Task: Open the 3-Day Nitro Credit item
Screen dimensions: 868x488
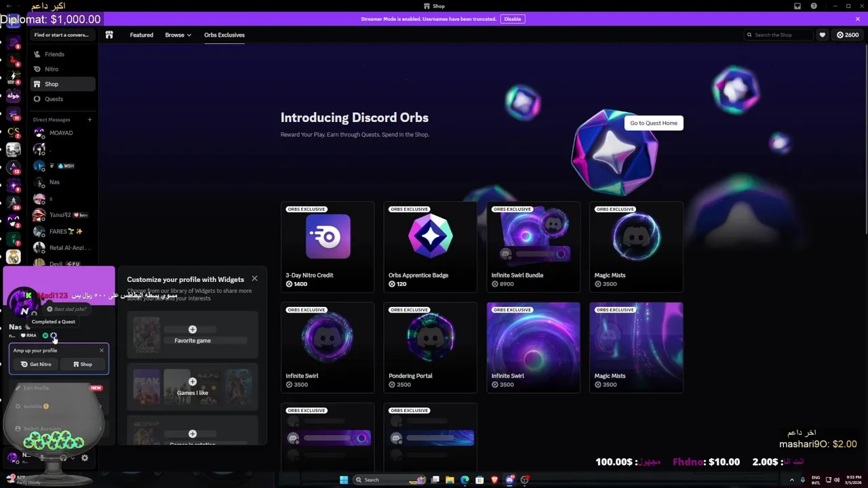Action: pos(328,247)
